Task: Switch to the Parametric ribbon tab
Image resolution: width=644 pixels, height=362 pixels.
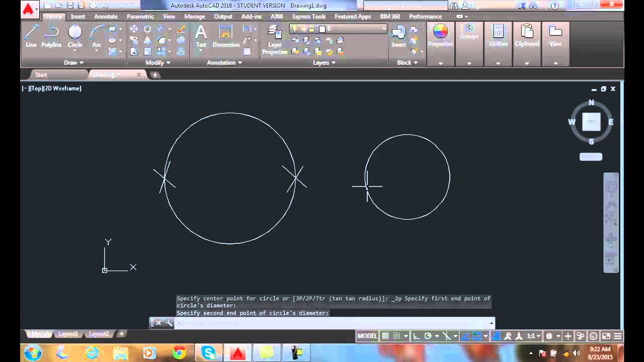Action: pyautogui.click(x=140, y=17)
